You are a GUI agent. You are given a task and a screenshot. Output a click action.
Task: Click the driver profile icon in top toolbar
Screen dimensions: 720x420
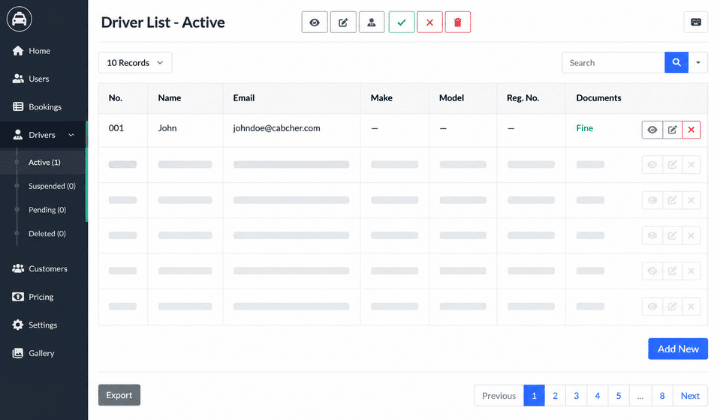tap(371, 22)
